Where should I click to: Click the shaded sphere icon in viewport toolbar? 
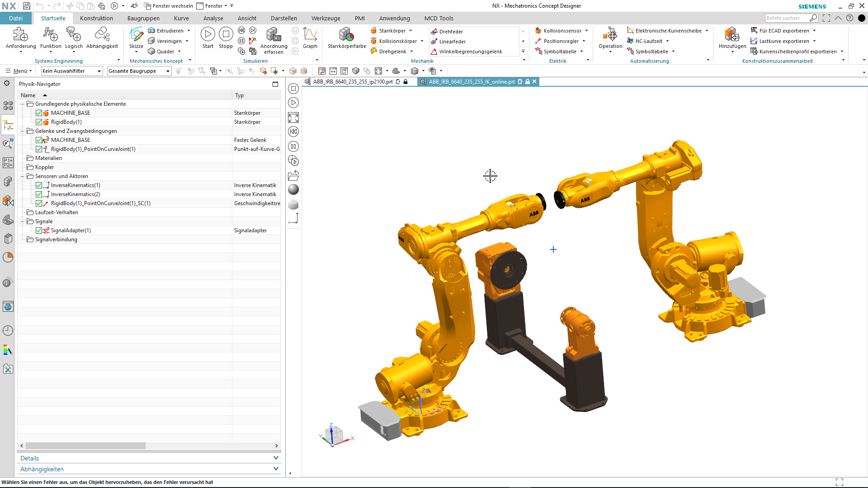point(293,189)
